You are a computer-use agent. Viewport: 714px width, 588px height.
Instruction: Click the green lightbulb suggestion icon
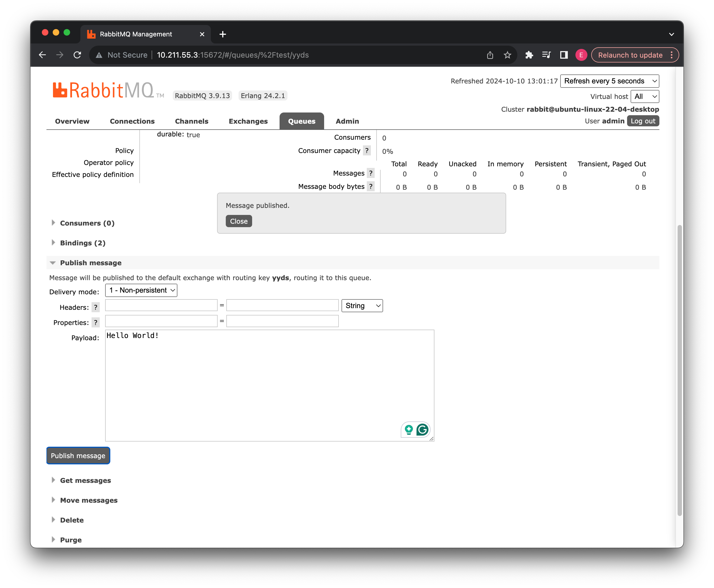coord(409,430)
